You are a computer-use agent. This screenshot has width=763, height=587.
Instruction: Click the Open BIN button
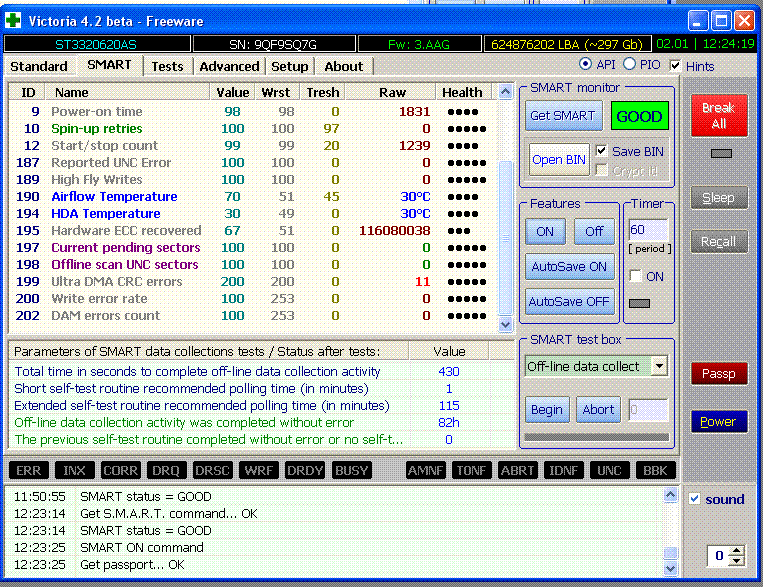tap(559, 160)
